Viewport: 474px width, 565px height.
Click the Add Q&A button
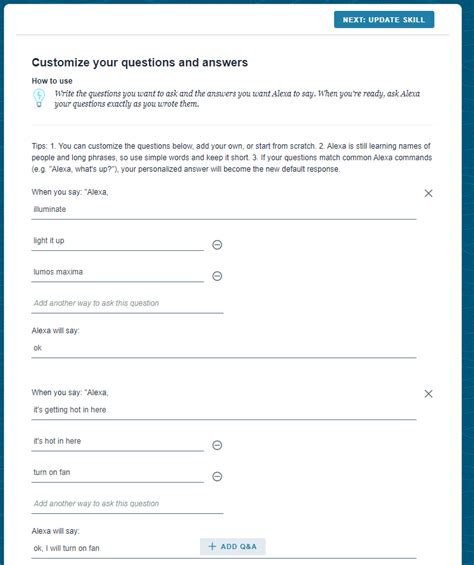[x=232, y=547]
